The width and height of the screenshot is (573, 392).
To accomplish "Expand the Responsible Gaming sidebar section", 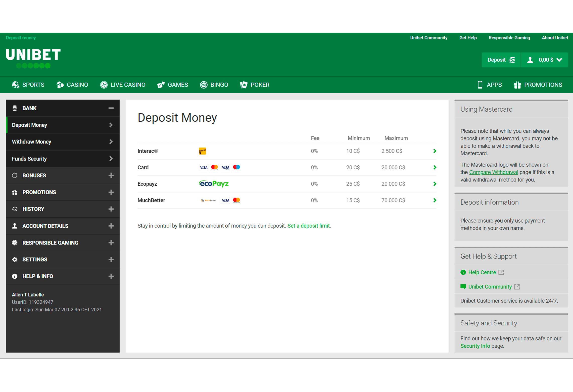I will [x=111, y=243].
